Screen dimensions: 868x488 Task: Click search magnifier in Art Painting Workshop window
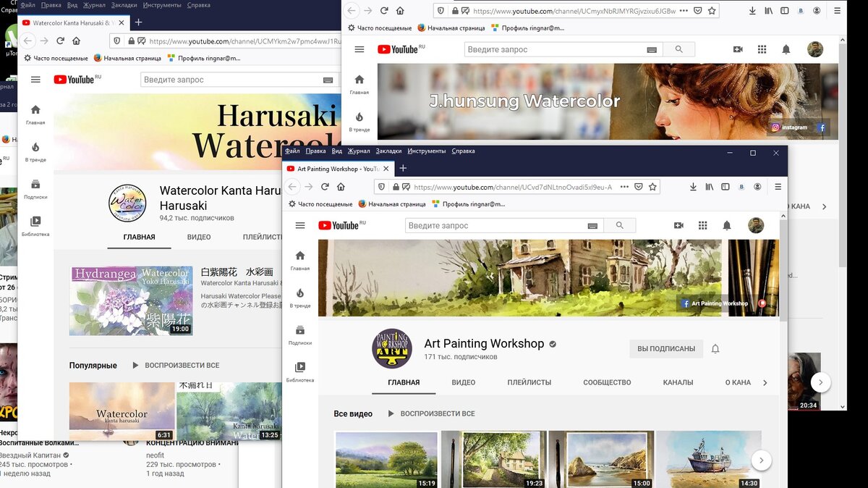(x=619, y=225)
